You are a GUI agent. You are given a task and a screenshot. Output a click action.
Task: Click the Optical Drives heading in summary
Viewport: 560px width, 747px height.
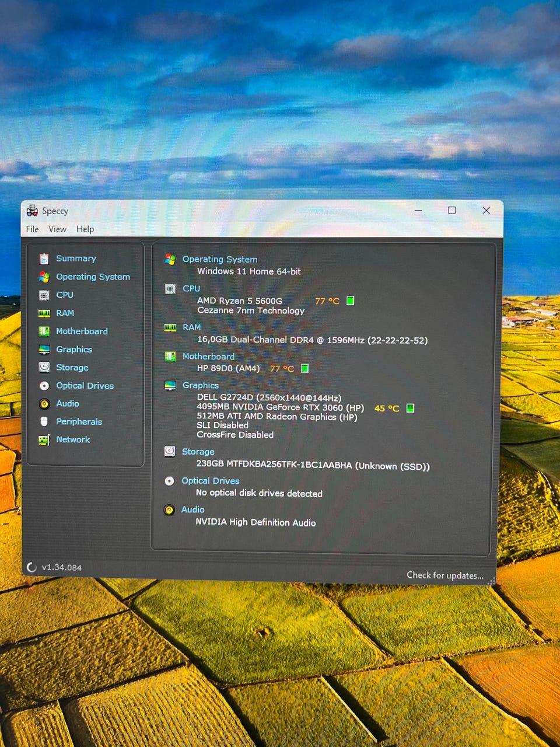[211, 481]
